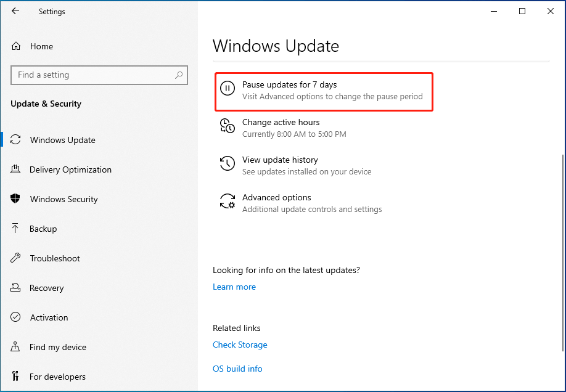This screenshot has width=566, height=392.
Task: Click the back arrow in Settings
Action: click(15, 11)
